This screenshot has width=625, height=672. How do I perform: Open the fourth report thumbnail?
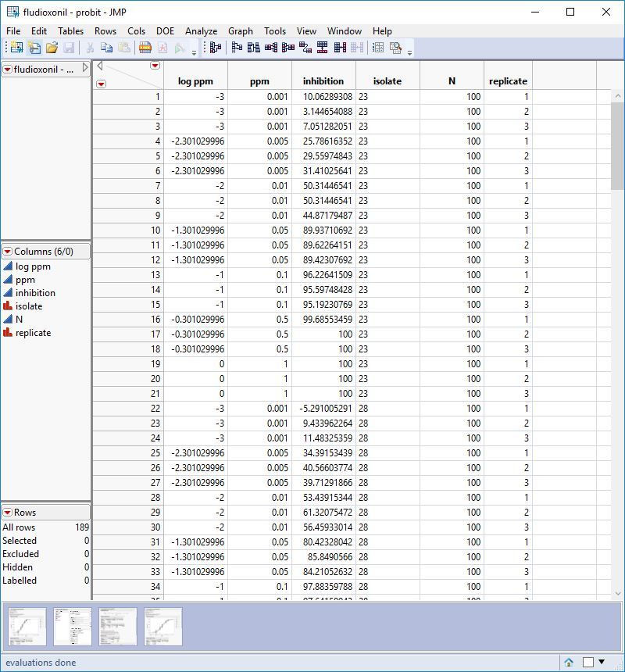pyautogui.click(x=163, y=626)
